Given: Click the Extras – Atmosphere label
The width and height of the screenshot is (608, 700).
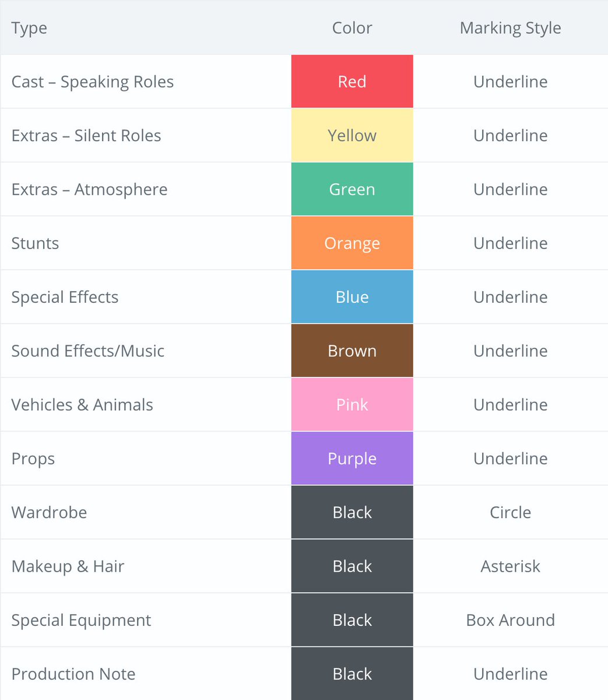Looking at the screenshot, I should coord(89,190).
